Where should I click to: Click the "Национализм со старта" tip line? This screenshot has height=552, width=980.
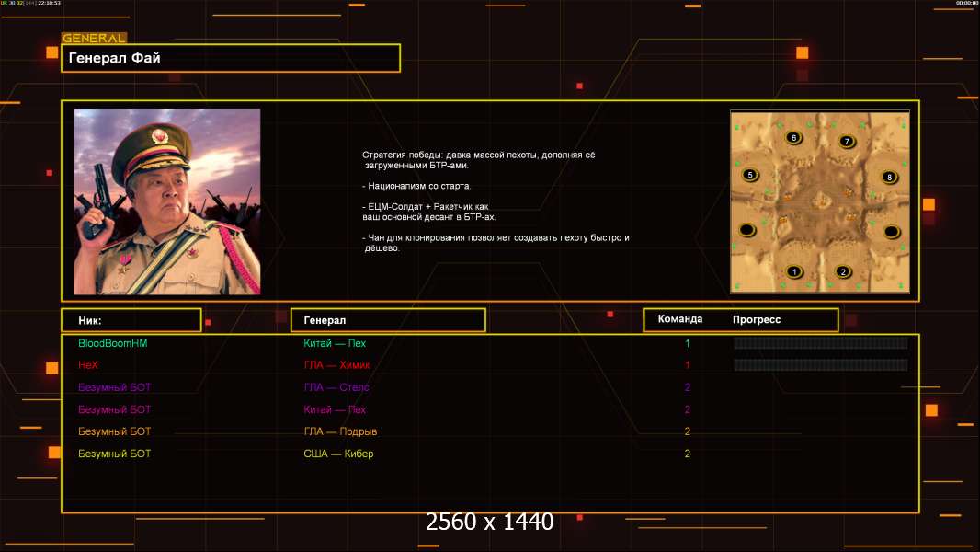coord(416,186)
